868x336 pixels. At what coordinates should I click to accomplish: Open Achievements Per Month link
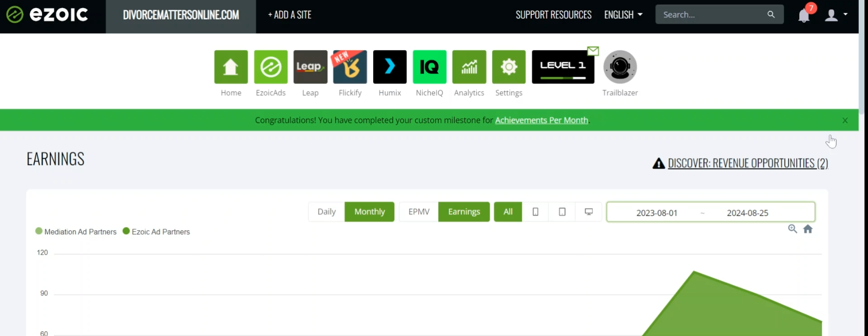tap(542, 120)
